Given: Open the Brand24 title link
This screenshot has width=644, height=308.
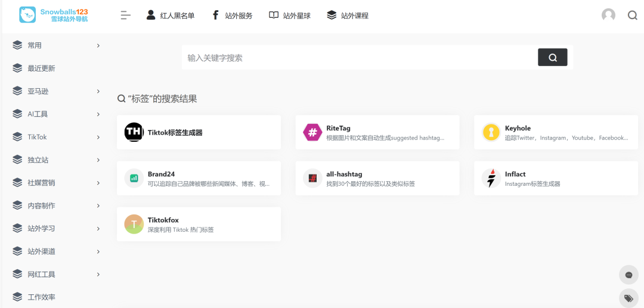Looking at the screenshot, I should click(162, 175).
